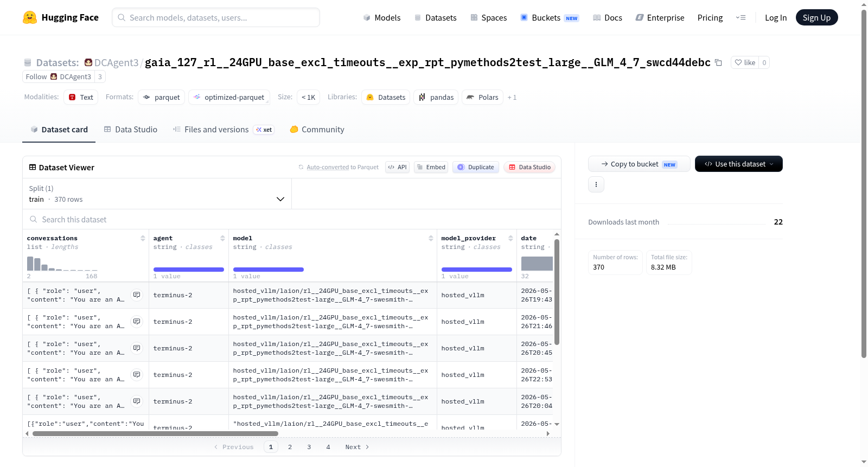The image size is (868, 467).
Task: Click the Duplicate button
Action: click(x=476, y=167)
